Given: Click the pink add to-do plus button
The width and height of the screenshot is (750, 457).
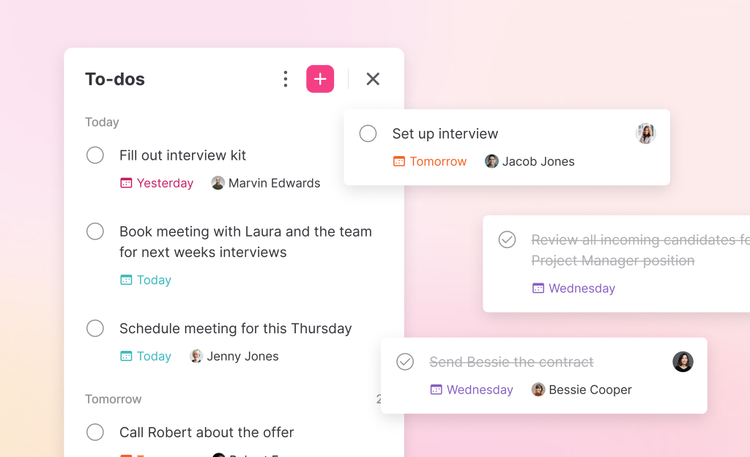Looking at the screenshot, I should [x=320, y=79].
